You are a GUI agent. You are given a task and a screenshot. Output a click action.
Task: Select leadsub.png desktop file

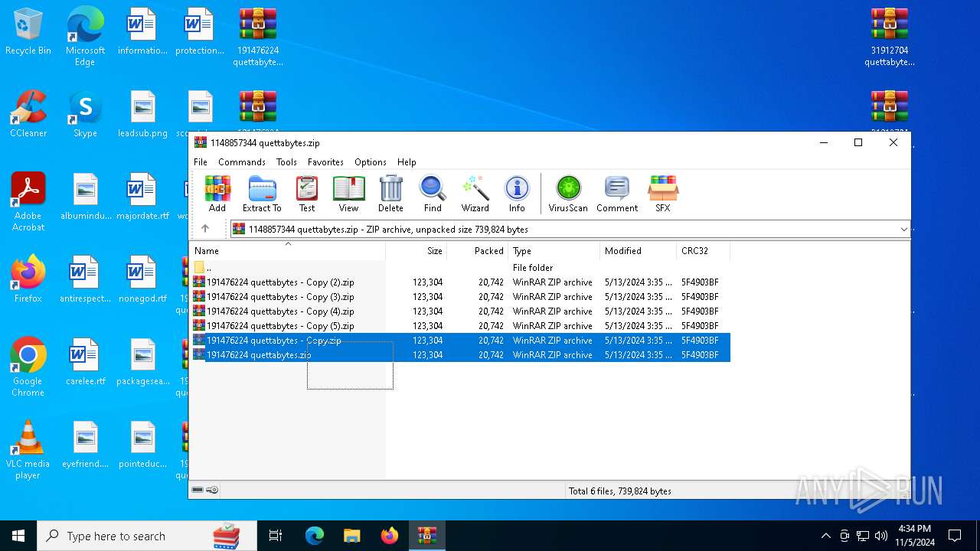tap(142, 115)
